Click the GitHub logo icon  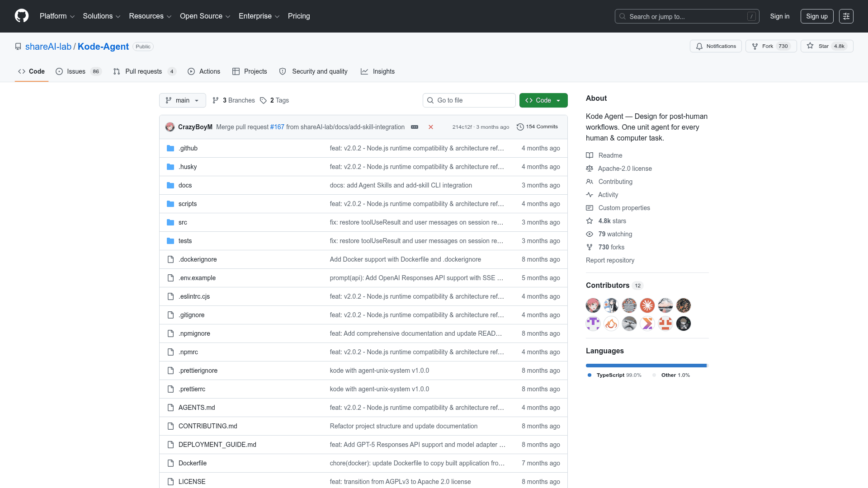(x=22, y=16)
